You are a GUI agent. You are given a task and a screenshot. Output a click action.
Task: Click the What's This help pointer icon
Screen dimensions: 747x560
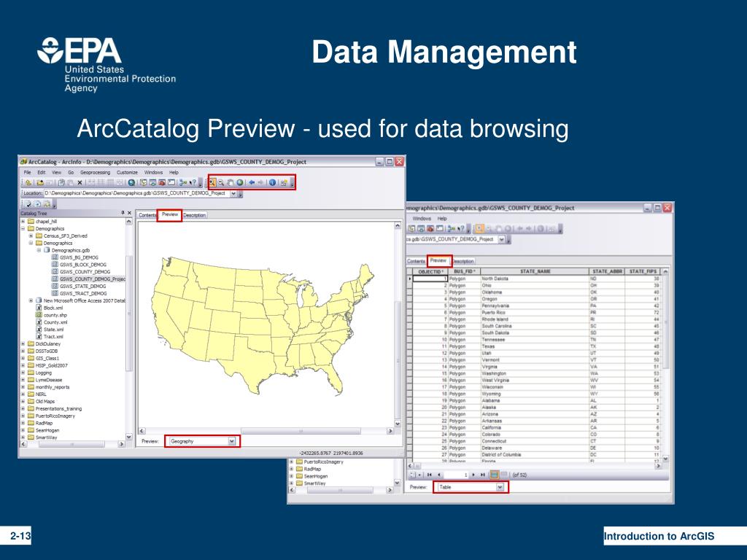coord(193,182)
